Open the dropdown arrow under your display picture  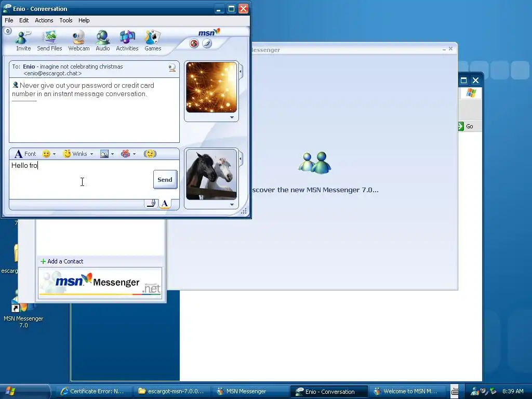(232, 205)
